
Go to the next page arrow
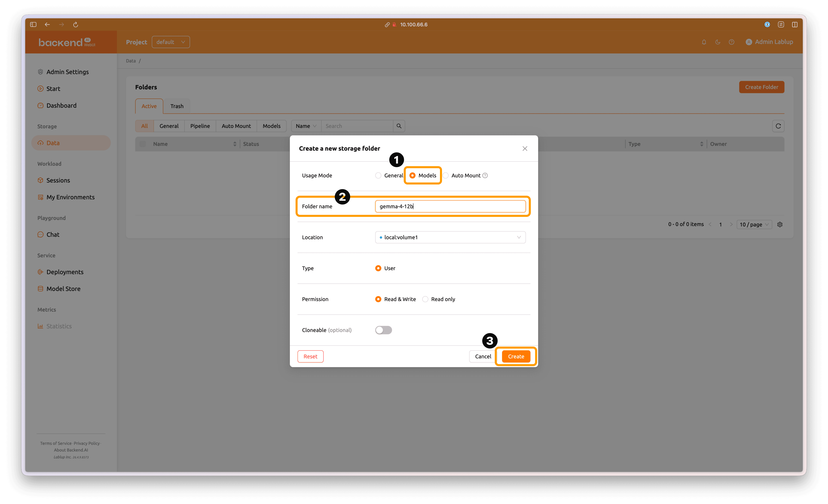pyautogui.click(x=731, y=224)
